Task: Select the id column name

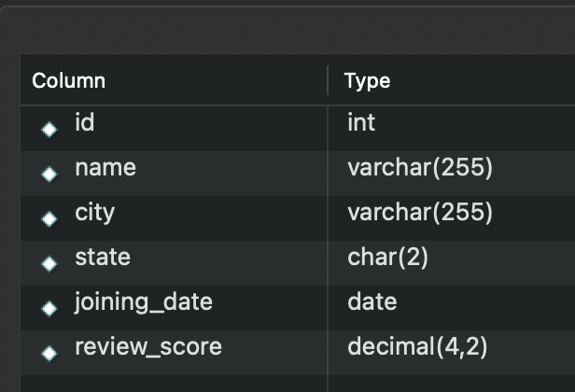Action: (85, 122)
